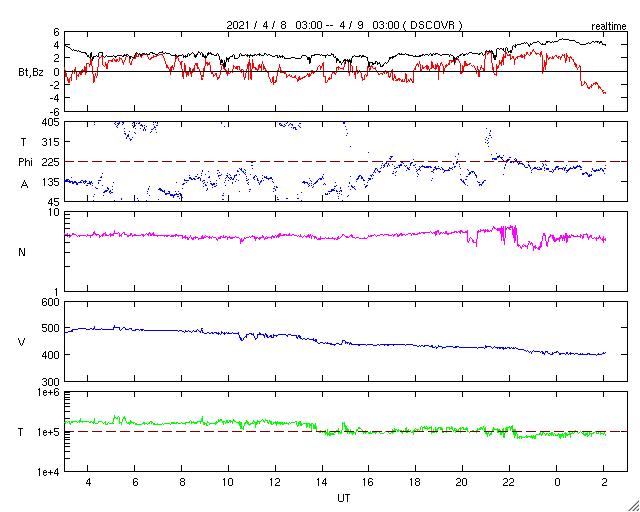Click the '10' density tick label
The width and height of the screenshot is (640, 512).
tap(54, 213)
